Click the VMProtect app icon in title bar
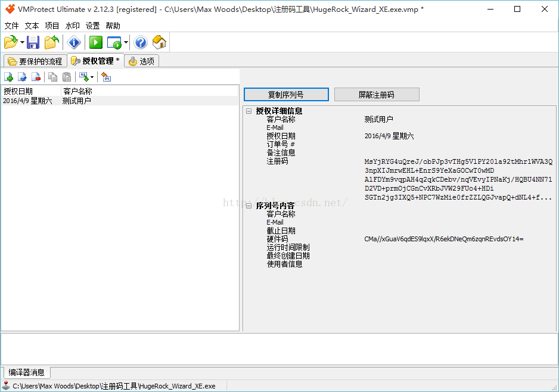 [x=10, y=9]
